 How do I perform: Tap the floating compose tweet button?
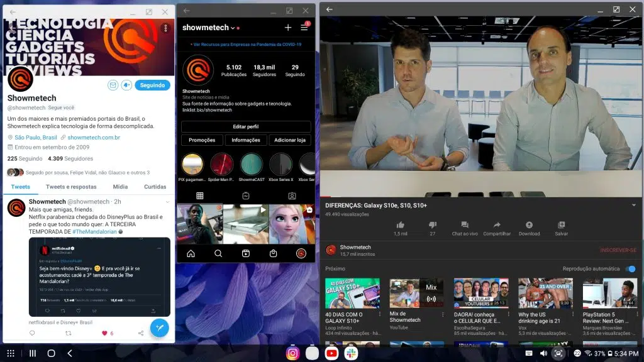159,327
